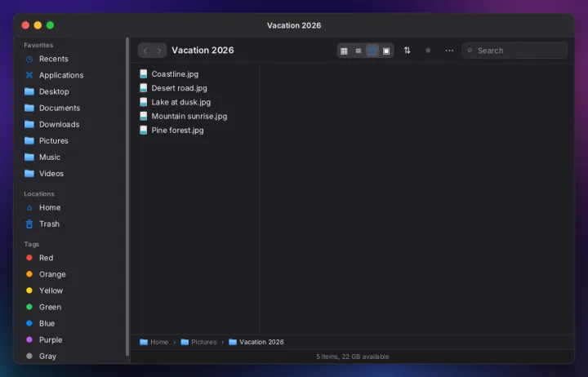Click Home in the path bar
This screenshot has width=588, height=377.
point(154,342)
